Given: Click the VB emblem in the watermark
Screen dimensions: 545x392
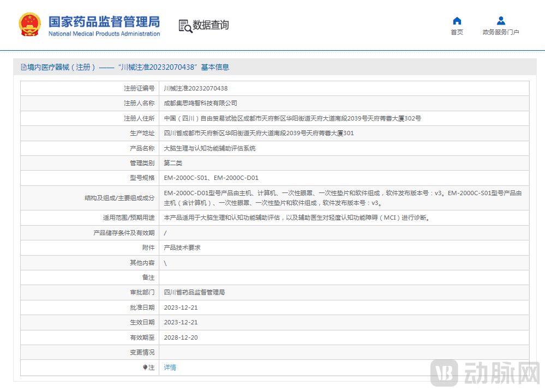Looking at the screenshot, I should pos(446,373).
